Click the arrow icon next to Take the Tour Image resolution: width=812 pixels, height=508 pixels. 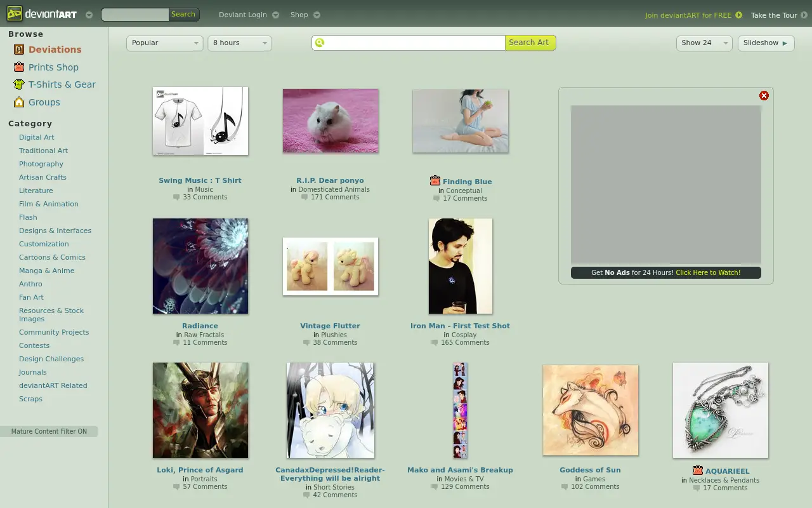[x=804, y=15]
